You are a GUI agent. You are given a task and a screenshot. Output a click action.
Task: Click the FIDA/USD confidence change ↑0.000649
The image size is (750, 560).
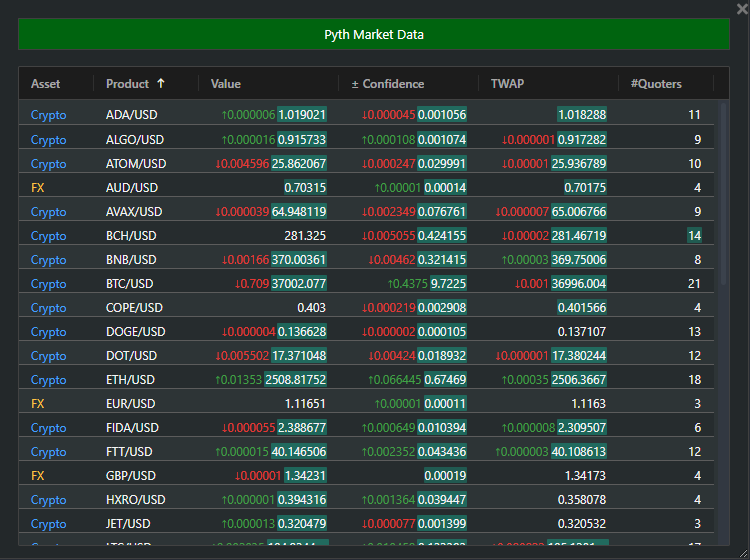[388, 428]
